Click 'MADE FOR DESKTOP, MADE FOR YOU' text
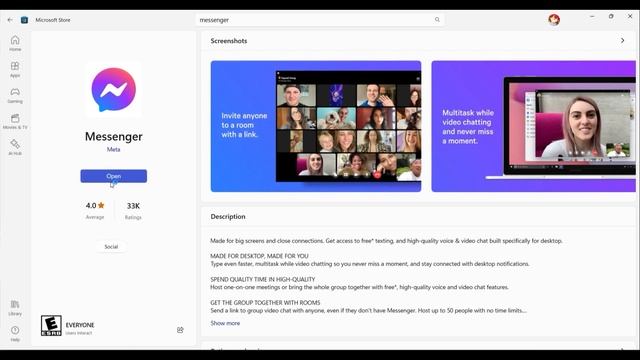 [259, 256]
